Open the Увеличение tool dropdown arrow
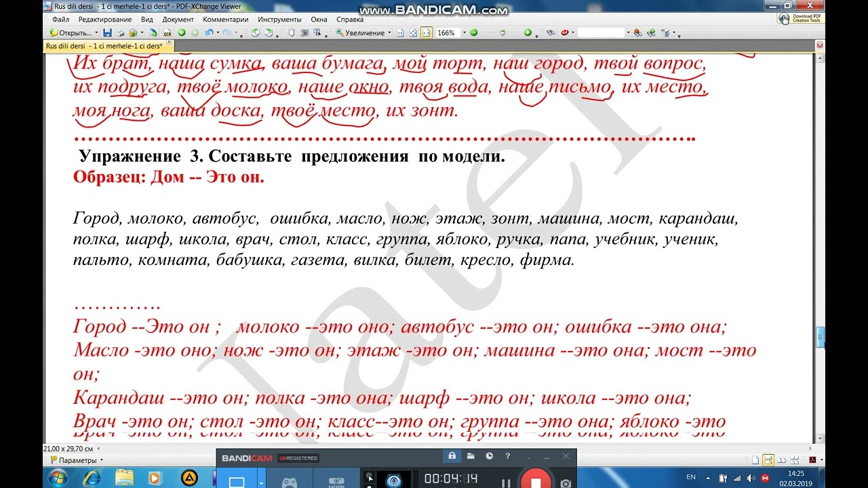 click(389, 33)
